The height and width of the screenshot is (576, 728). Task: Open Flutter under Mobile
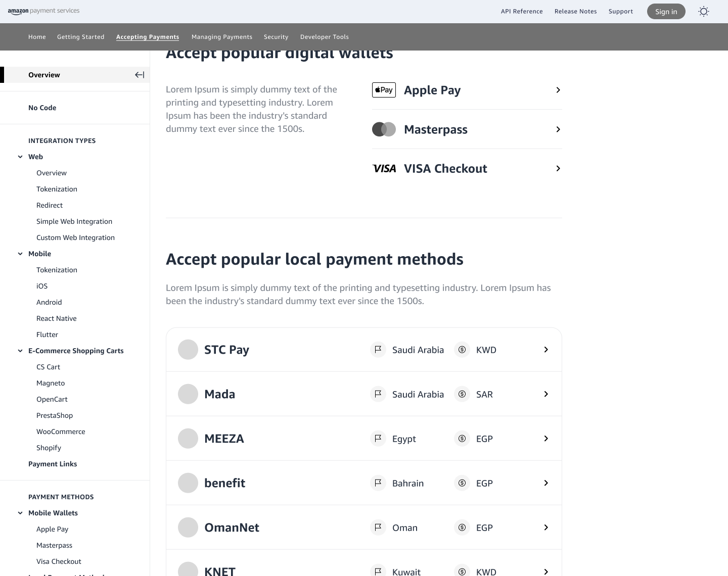pyautogui.click(x=48, y=334)
